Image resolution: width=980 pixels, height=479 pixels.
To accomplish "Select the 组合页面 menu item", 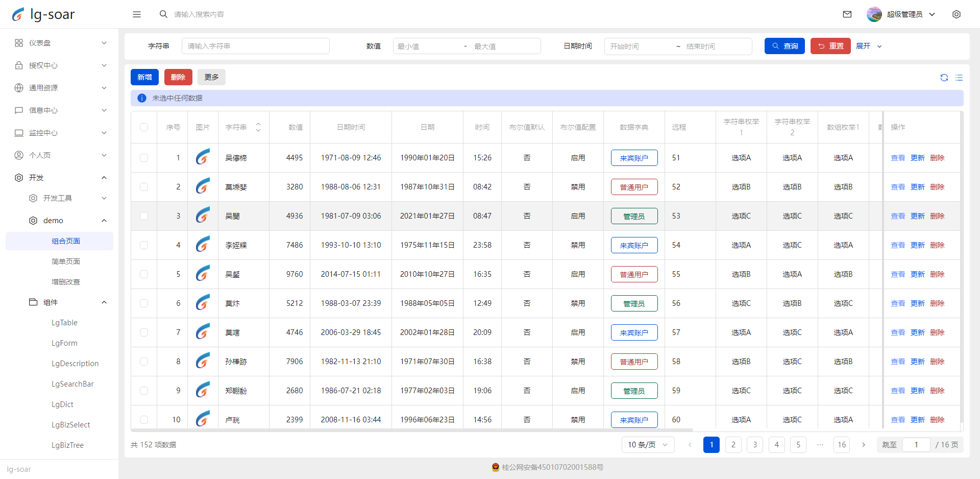I will (x=60, y=241).
